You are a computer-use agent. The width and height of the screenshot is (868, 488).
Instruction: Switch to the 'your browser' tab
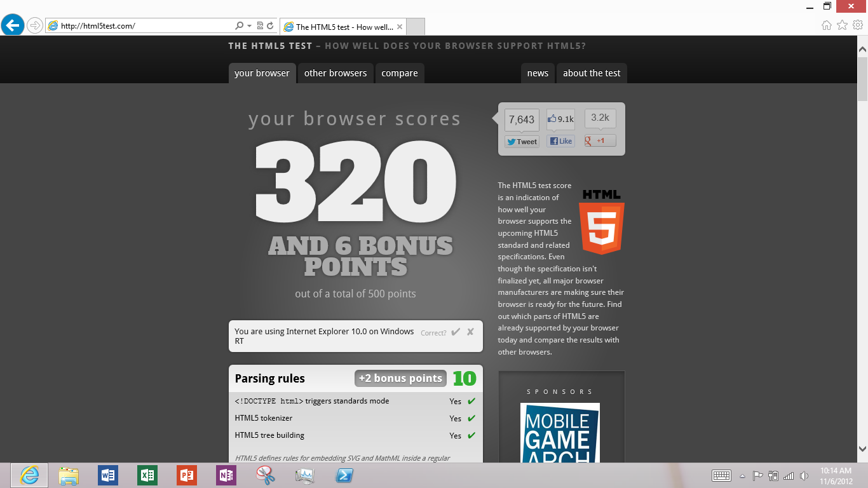coord(262,73)
